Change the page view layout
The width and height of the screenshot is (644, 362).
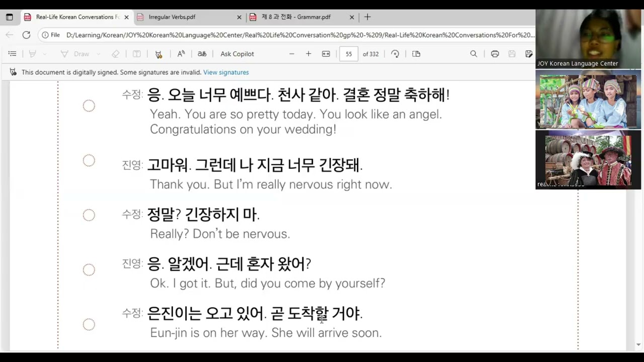click(x=416, y=54)
